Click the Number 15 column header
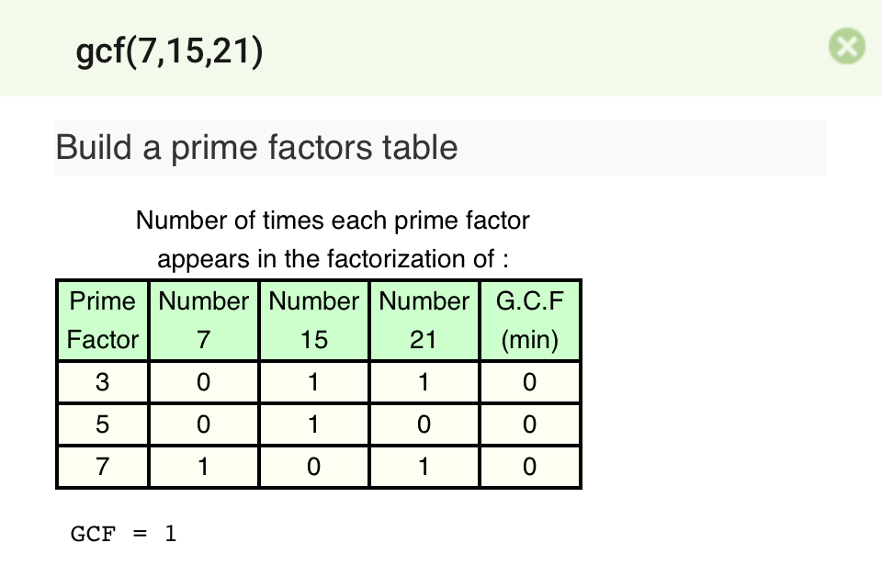 [314, 320]
